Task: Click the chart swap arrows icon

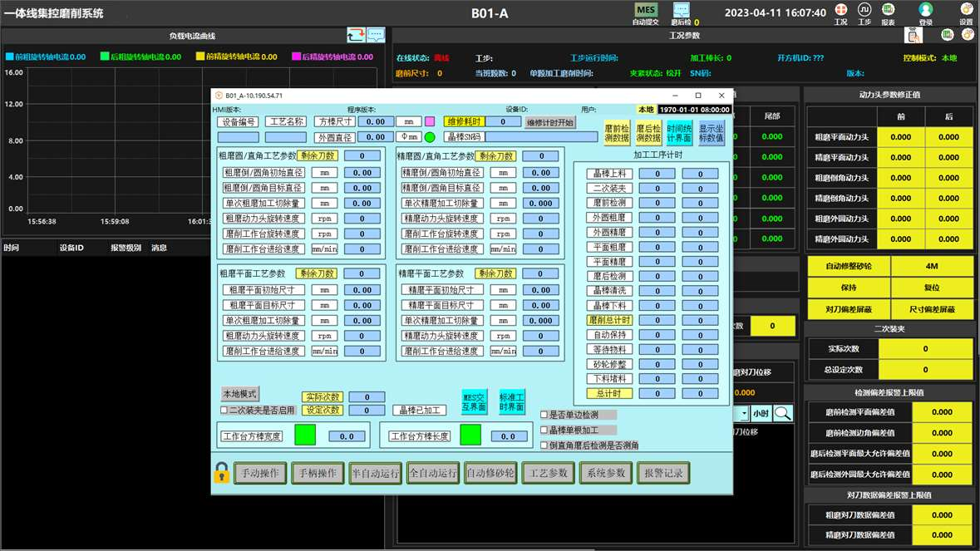Action: [356, 35]
